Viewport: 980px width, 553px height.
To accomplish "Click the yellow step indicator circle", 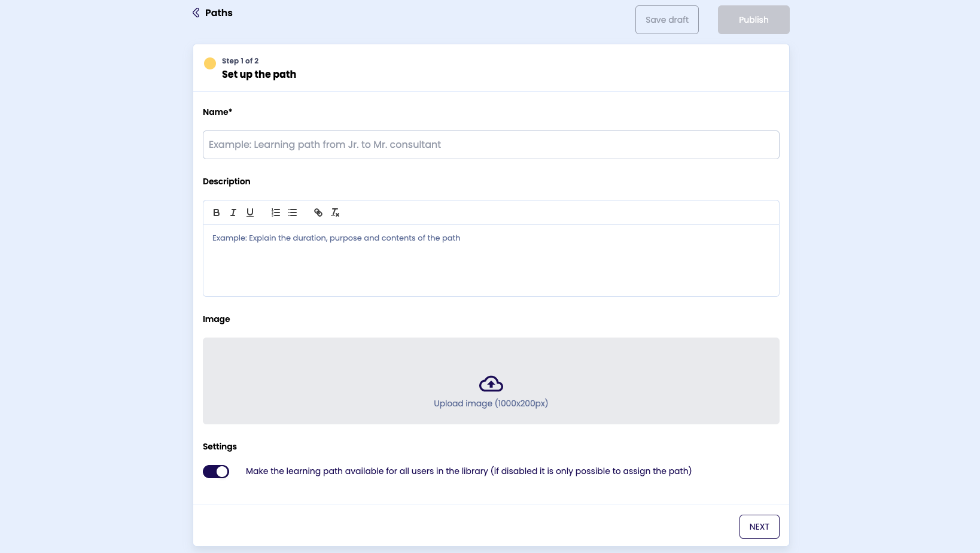I will coord(210,63).
